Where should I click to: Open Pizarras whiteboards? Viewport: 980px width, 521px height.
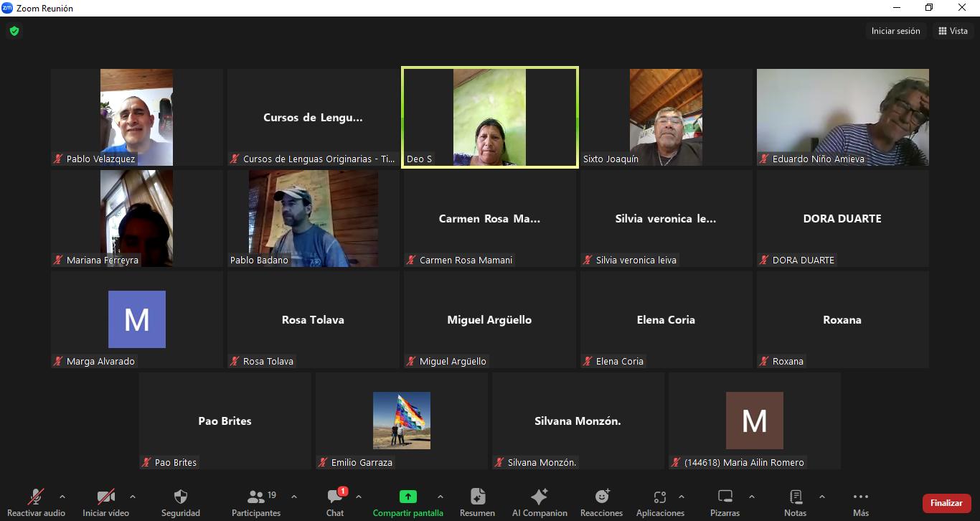coord(725,497)
